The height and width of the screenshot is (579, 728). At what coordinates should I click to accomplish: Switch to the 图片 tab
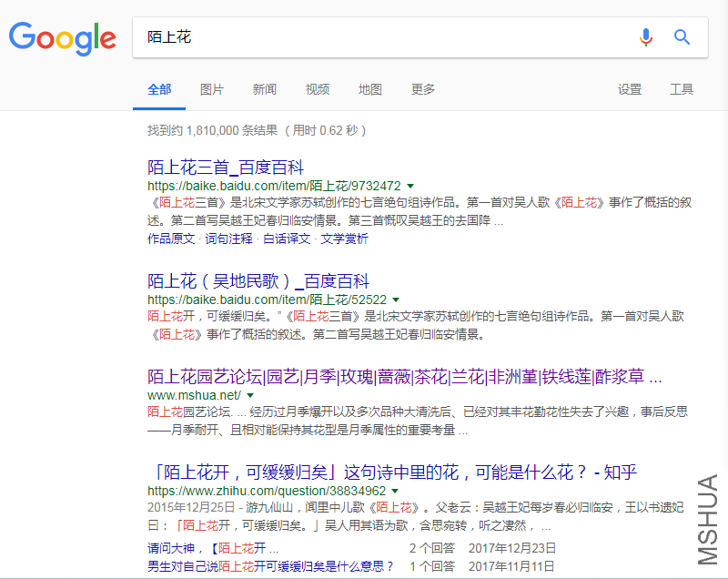pos(211,89)
